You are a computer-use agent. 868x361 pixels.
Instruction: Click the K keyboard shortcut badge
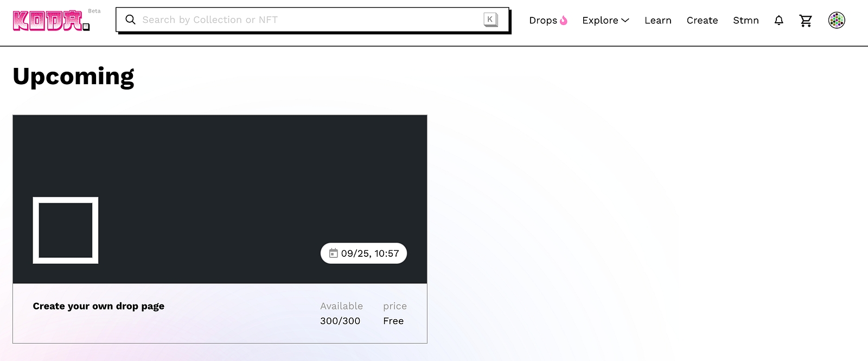[x=490, y=20]
